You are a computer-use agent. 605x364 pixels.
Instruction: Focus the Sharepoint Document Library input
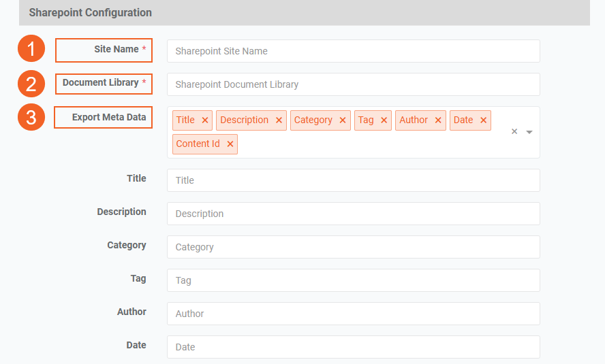pyautogui.click(x=353, y=84)
